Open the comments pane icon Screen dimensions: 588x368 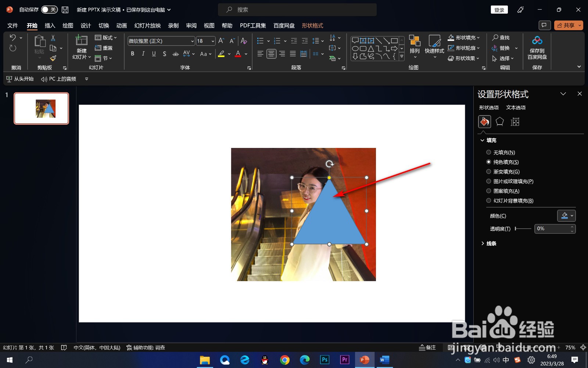544,25
